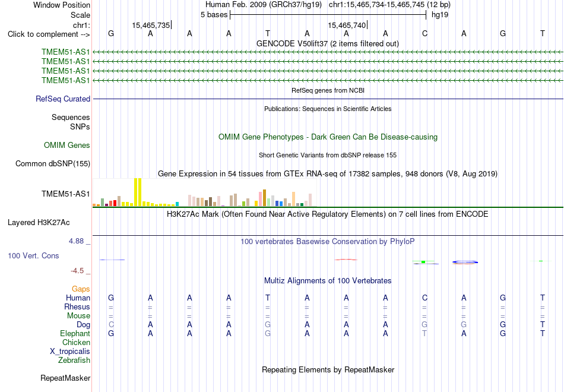The height and width of the screenshot is (392, 564).
Task: Click the T base in the Dog alignment row
Action: tap(543, 325)
